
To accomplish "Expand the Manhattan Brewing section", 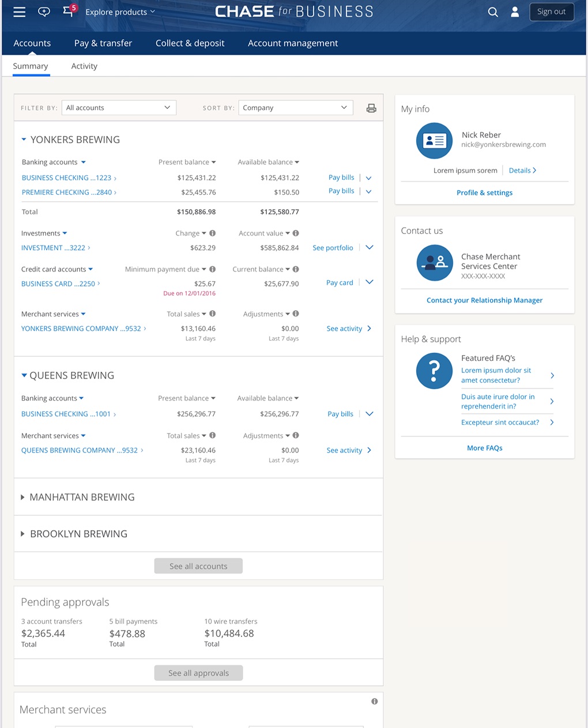I will [22, 497].
